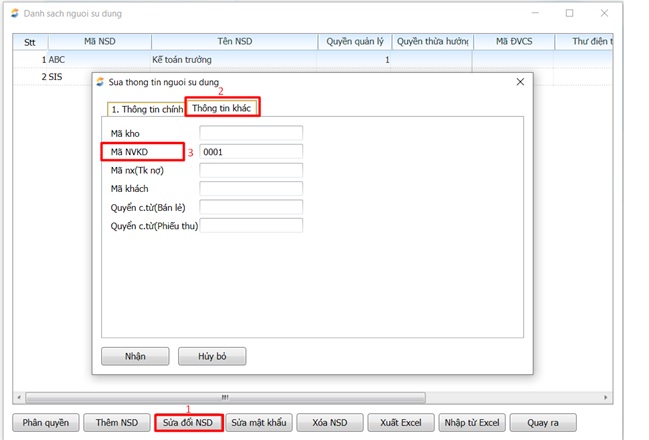Close the Sua thong tin nguoi su dung dialog
Viewport: 649px width, 440px height.
point(518,82)
